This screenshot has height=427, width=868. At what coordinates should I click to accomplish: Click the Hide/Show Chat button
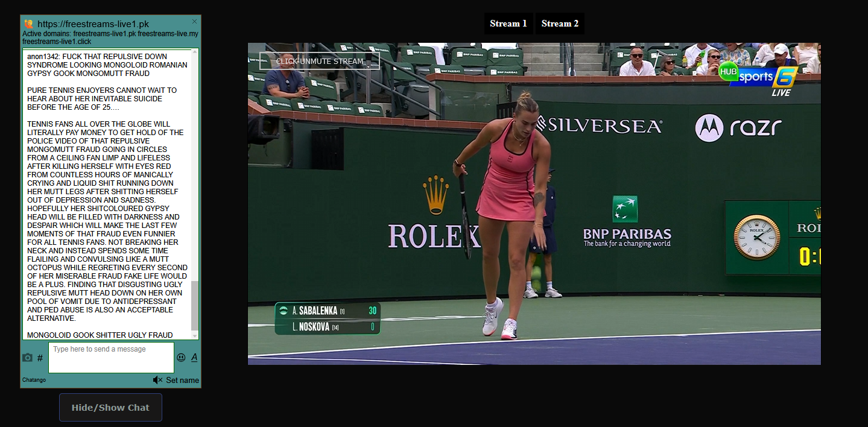pyautogui.click(x=110, y=407)
